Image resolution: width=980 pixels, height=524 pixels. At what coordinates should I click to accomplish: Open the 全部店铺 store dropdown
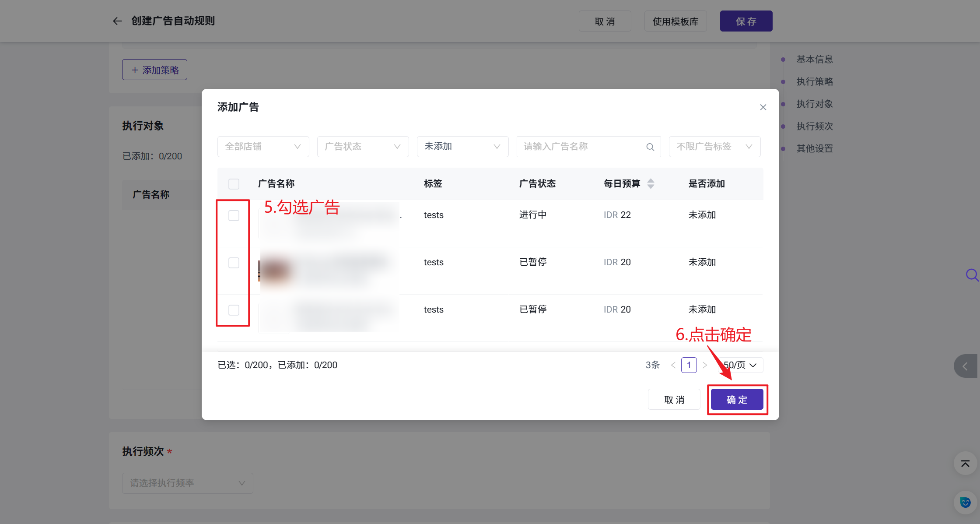tap(263, 147)
